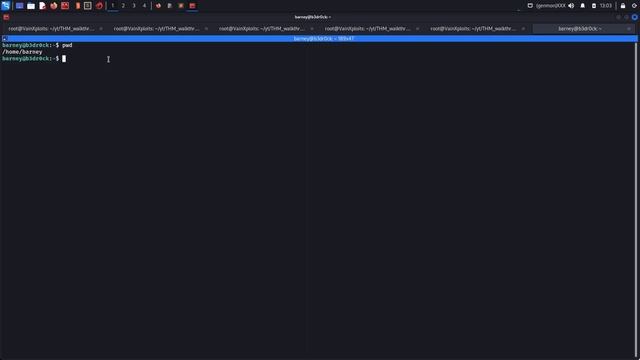This screenshot has width=640, height=360.
Task: Lock the screen with padlock icon
Action: click(x=623, y=6)
